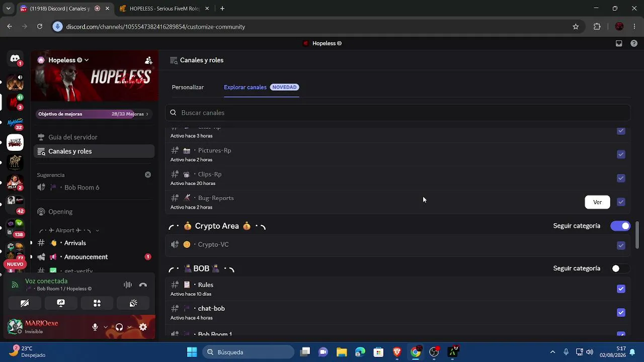
Task: Select Canales y roles sidebar item
Action: 94,151
